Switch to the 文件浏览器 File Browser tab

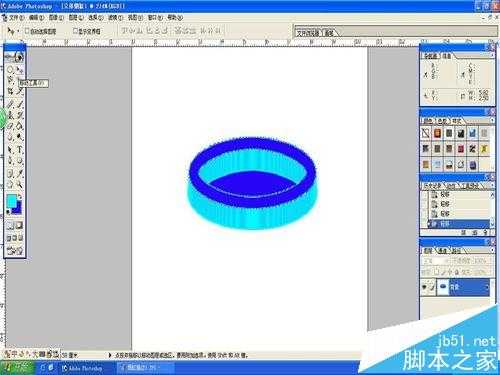click(309, 33)
